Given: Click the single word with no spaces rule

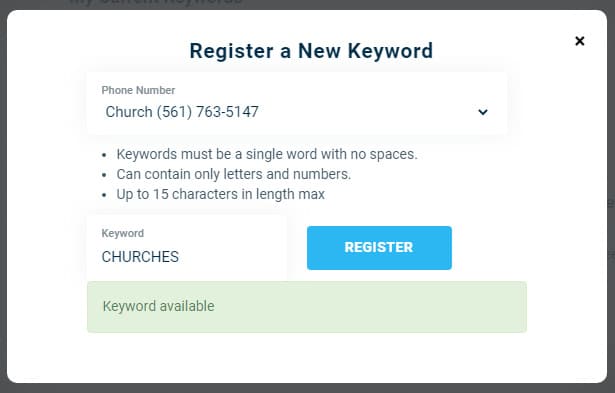Looking at the screenshot, I should coord(267,154).
